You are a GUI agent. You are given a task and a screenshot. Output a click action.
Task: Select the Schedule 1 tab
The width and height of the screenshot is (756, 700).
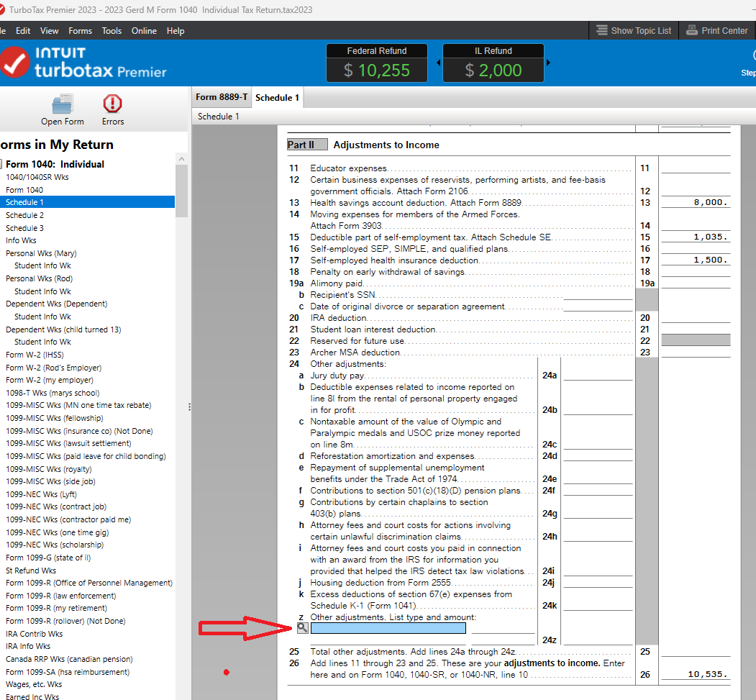[x=277, y=97]
